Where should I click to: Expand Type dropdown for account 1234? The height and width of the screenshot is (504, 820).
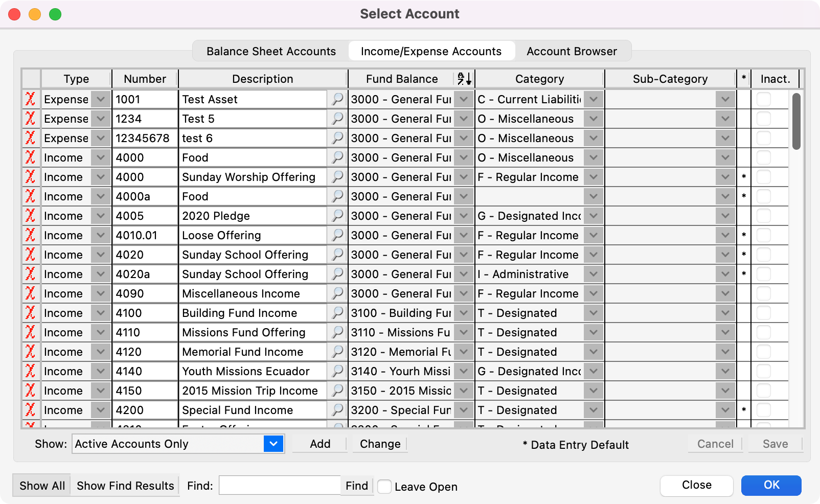click(101, 119)
